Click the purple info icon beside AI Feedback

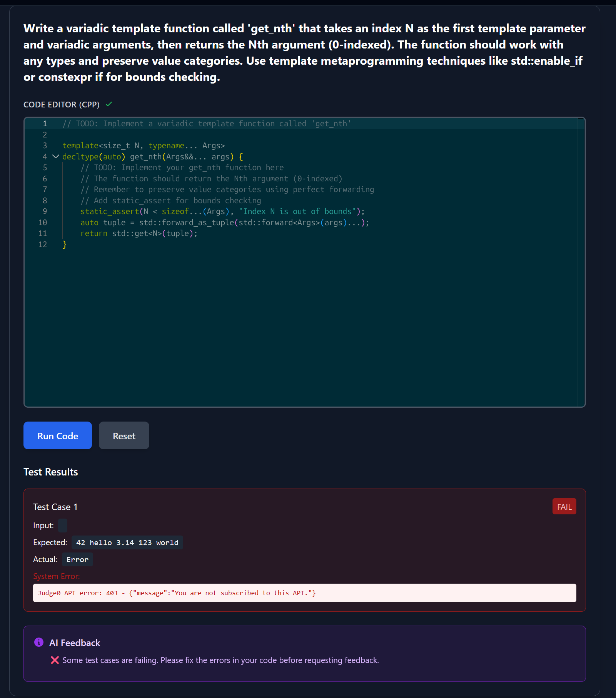point(39,642)
